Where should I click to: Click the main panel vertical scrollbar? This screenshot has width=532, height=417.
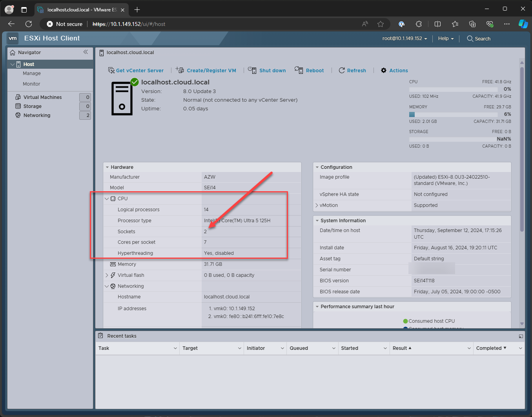pyautogui.click(x=522, y=149)
